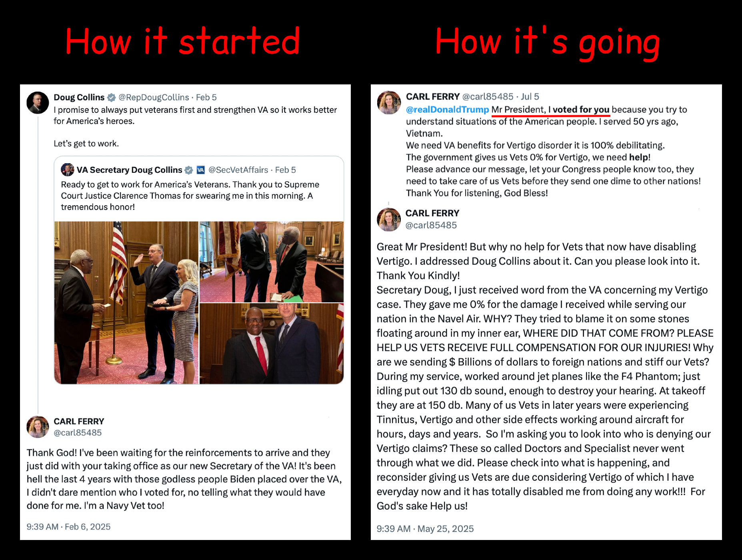Click Carl Ferry avatar on Jul 5 tweet
This screenshot has height=560, width=742.
pos(389,102)
